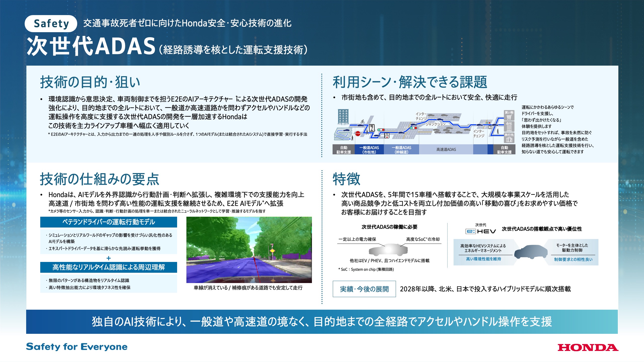Click the bottom banner 独自のAI技術により text
This screenshot has height=362, width=644.
[x=322, y=322]
